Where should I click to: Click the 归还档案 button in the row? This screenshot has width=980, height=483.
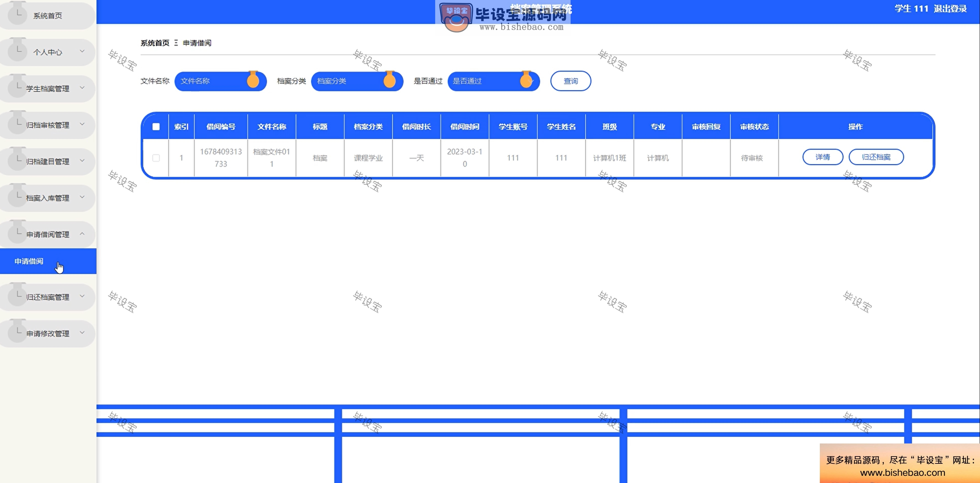click(876, 157)
